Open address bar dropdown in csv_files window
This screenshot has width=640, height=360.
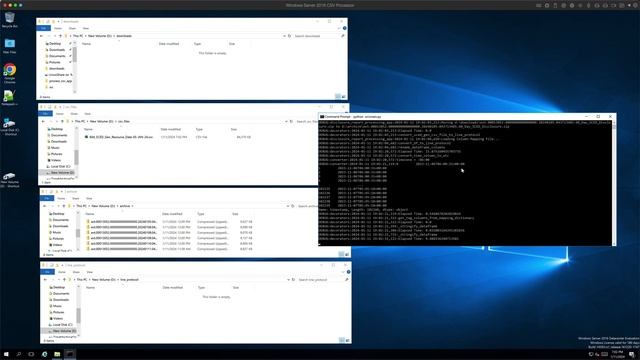point(286,121)
